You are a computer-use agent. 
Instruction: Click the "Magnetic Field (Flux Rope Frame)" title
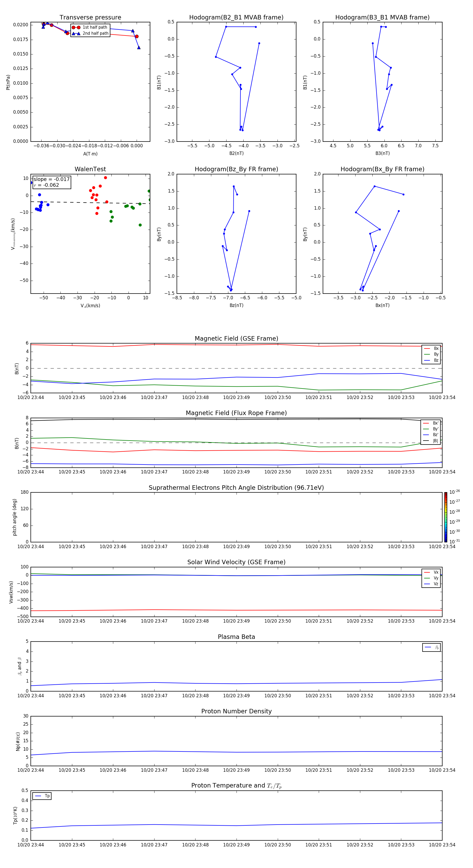point(236,413)
